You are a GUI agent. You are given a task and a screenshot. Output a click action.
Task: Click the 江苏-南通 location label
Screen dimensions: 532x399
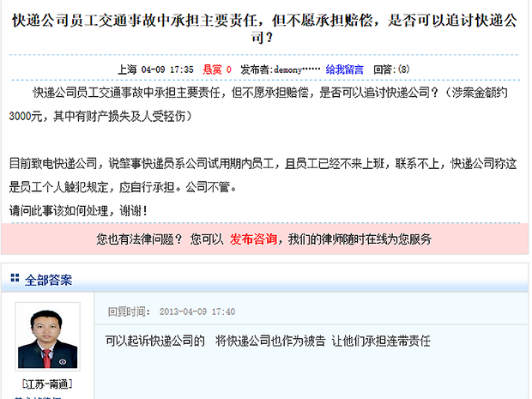click(x=47, y=384)
